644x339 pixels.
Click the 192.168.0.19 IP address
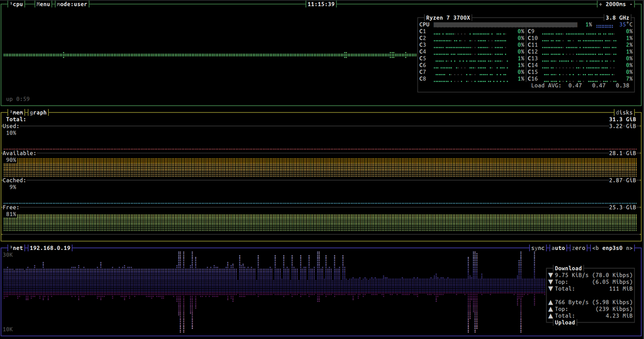pyautogui.click(x=51, y=248)
